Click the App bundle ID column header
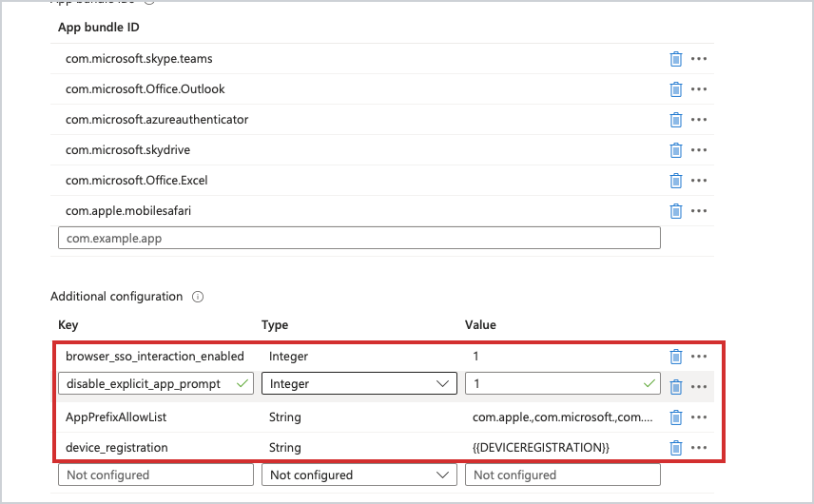Viewport: 814px width, 504px height. (x=99, y=28)
